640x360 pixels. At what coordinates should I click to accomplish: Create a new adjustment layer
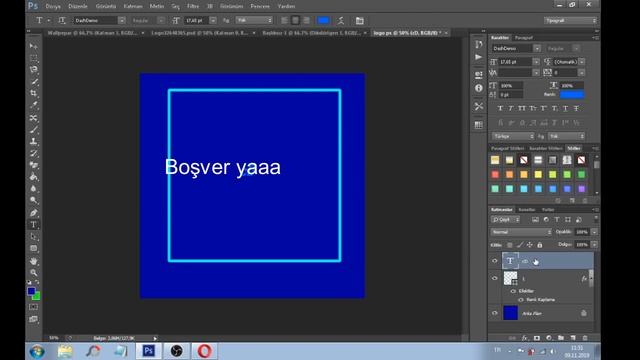549,338
